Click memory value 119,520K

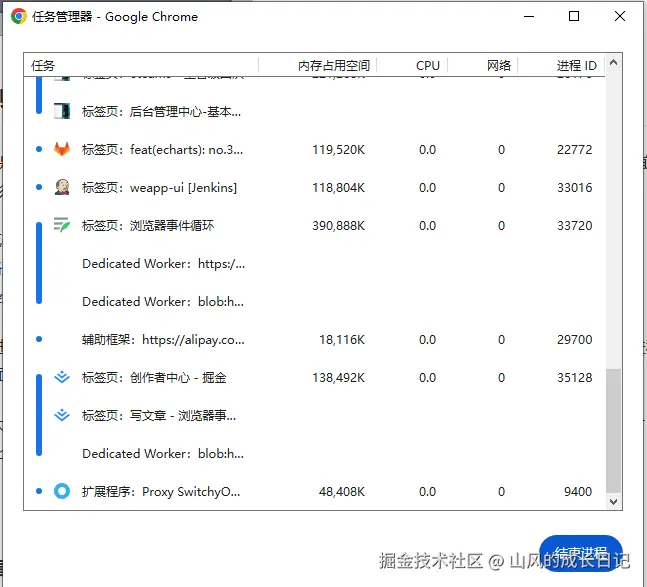click(x=338, y=149)
